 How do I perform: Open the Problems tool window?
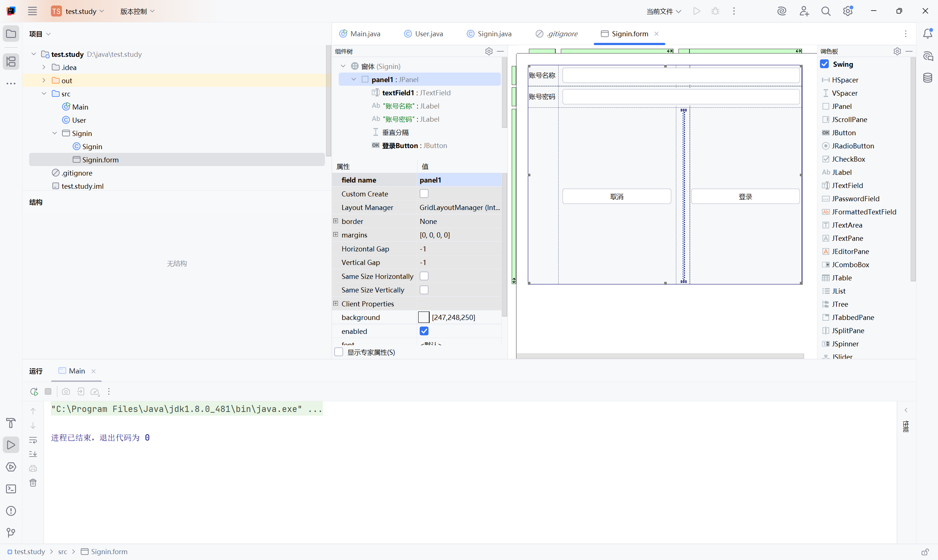tap(11, 511)
